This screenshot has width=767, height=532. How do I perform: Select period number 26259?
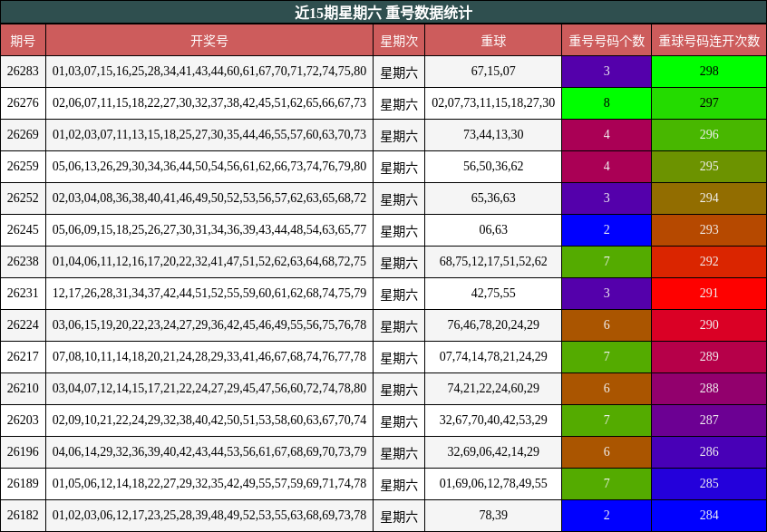click(x=23, y=167)
